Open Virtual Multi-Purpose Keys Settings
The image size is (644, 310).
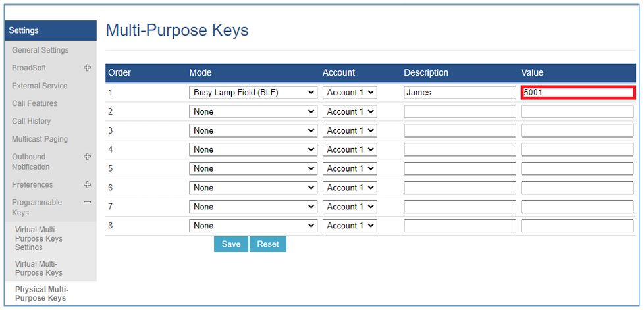tap(39, 239)
